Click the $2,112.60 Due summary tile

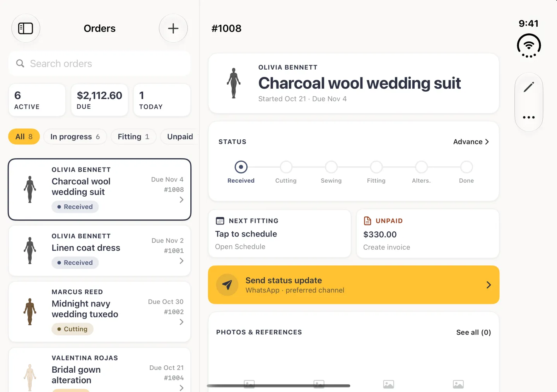point(99,100)
